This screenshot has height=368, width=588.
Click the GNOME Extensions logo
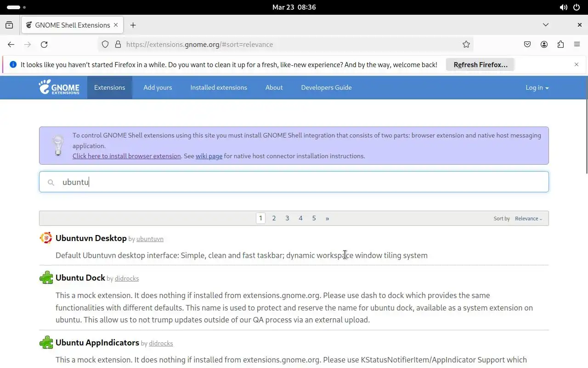tap(59, 87)
